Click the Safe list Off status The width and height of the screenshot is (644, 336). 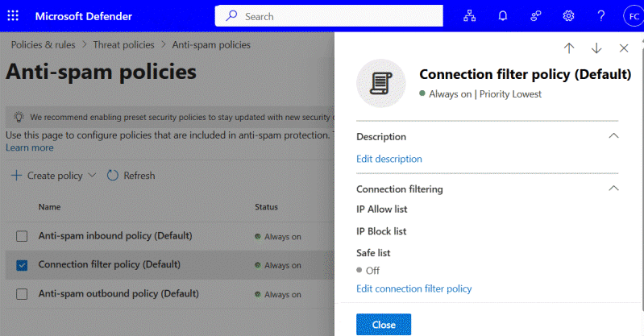[368, 270]
